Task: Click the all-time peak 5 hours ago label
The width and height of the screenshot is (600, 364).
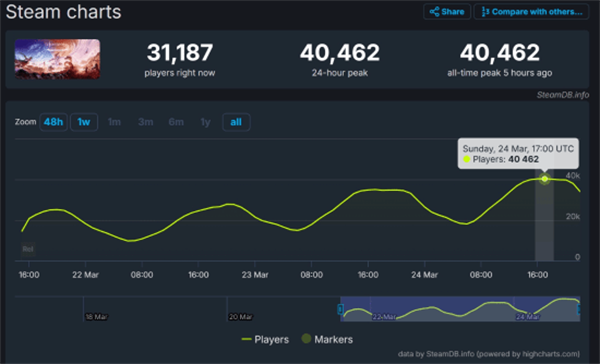Action: point(499,73)
